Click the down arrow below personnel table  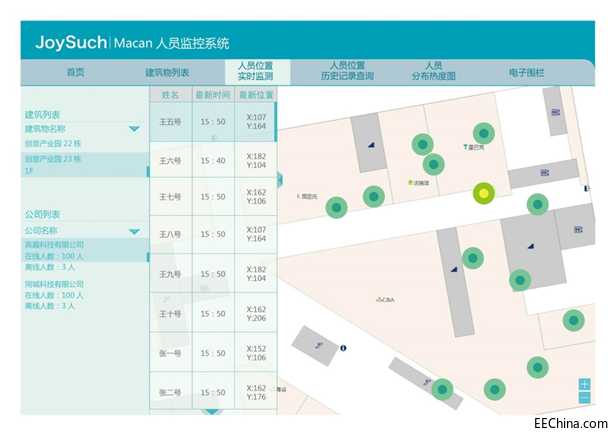tap(212, 410)
